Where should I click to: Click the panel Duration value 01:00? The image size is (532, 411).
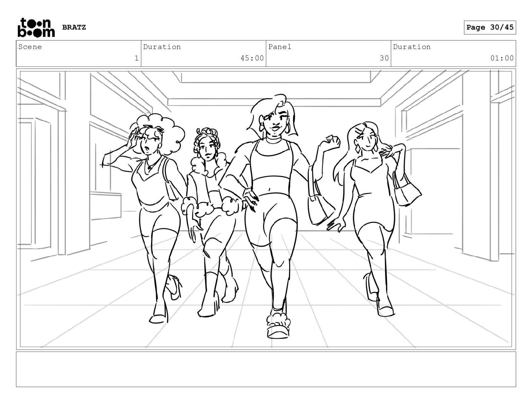[502, 58]
